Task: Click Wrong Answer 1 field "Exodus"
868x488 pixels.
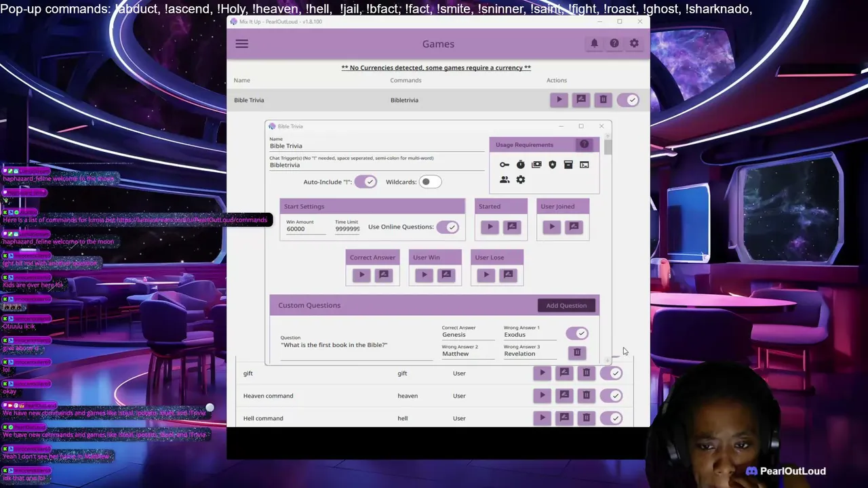Action: (530, 334)
